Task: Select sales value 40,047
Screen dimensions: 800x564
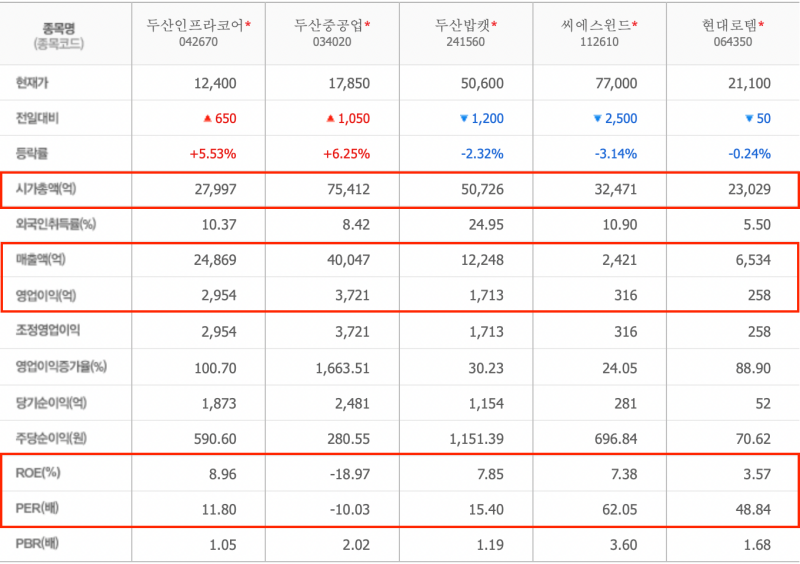Action: [x=349, y=260]
